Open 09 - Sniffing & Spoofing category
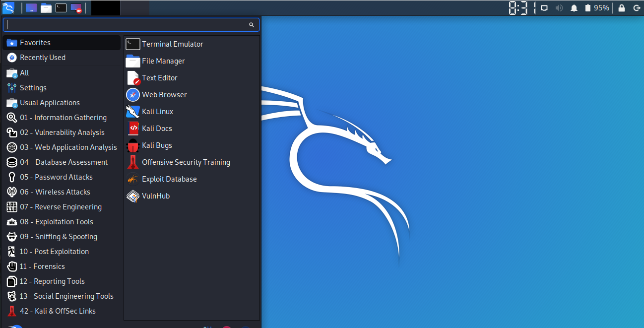 point(62,237)
